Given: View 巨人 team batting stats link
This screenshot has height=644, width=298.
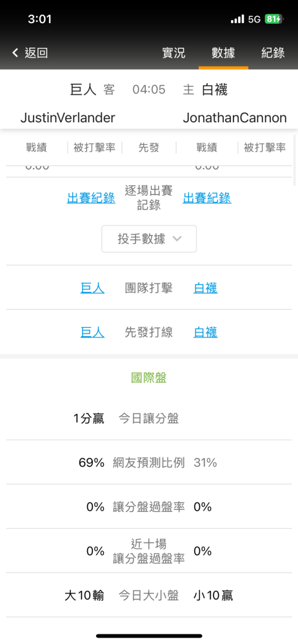Looking at the screenshot, I should pyautogui.click(x=93, y=288).
